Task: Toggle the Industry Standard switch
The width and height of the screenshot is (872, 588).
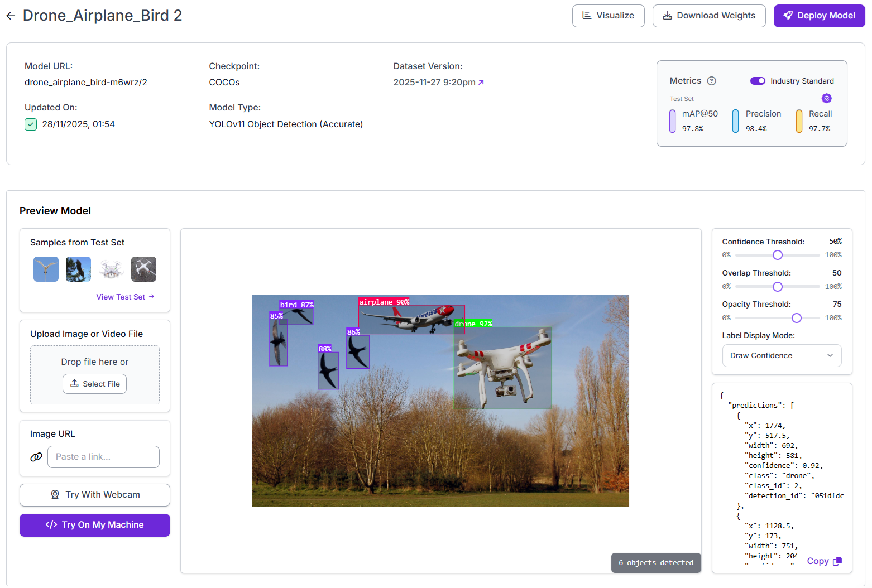Action: (758, 81)
